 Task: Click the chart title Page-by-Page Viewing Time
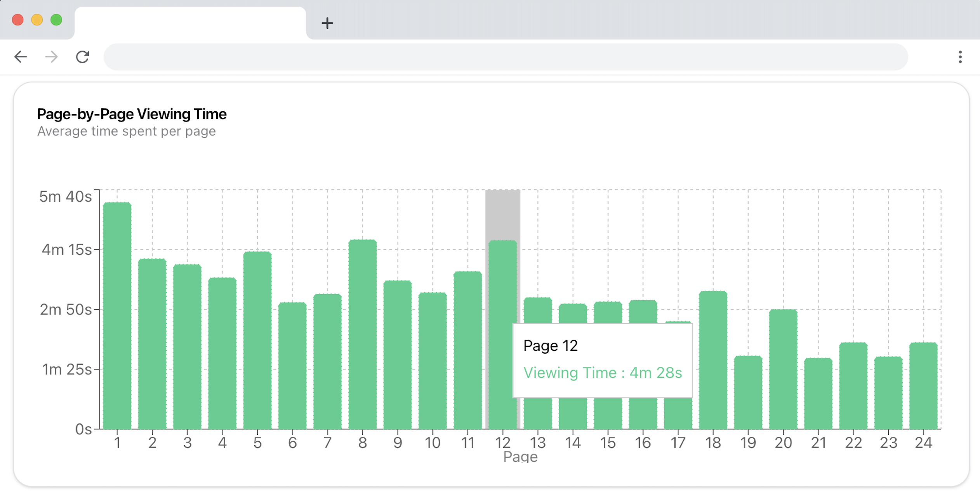click(x=132, y=114)
